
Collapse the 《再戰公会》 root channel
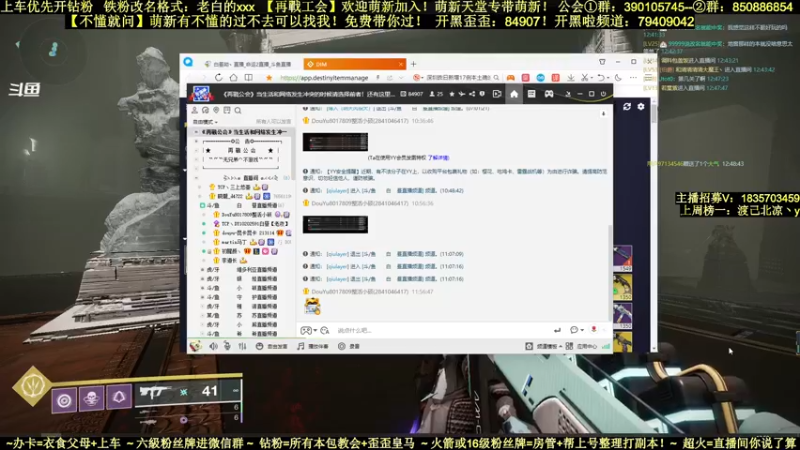[196, 132]
